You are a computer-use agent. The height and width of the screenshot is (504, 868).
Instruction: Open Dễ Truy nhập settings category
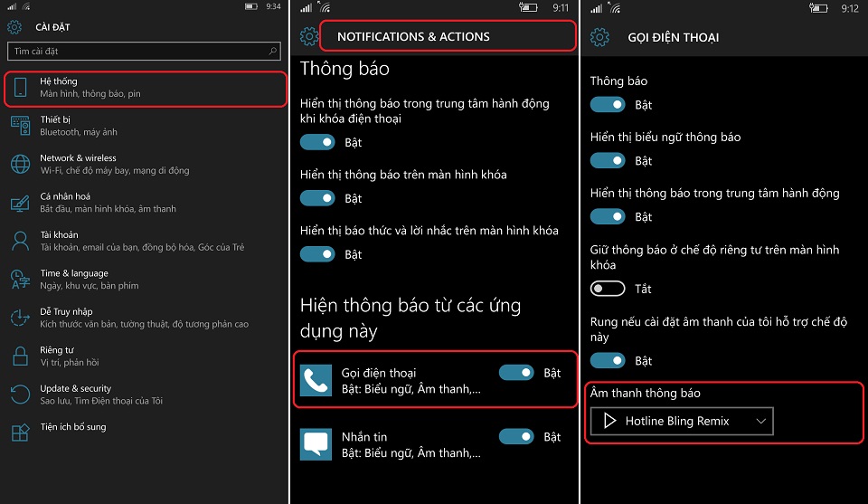pyautogui.click(x=145, y=318)
